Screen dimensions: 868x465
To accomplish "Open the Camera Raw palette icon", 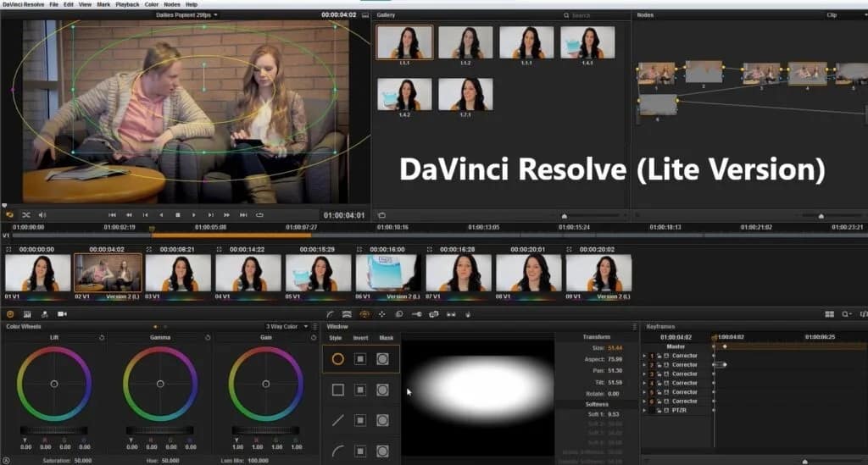I will [x=62, y=314].
